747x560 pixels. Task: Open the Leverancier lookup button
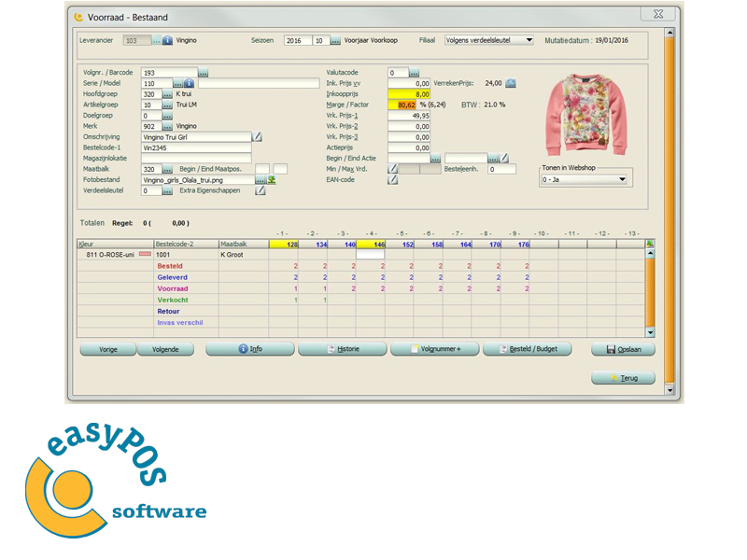coord(156,40)
